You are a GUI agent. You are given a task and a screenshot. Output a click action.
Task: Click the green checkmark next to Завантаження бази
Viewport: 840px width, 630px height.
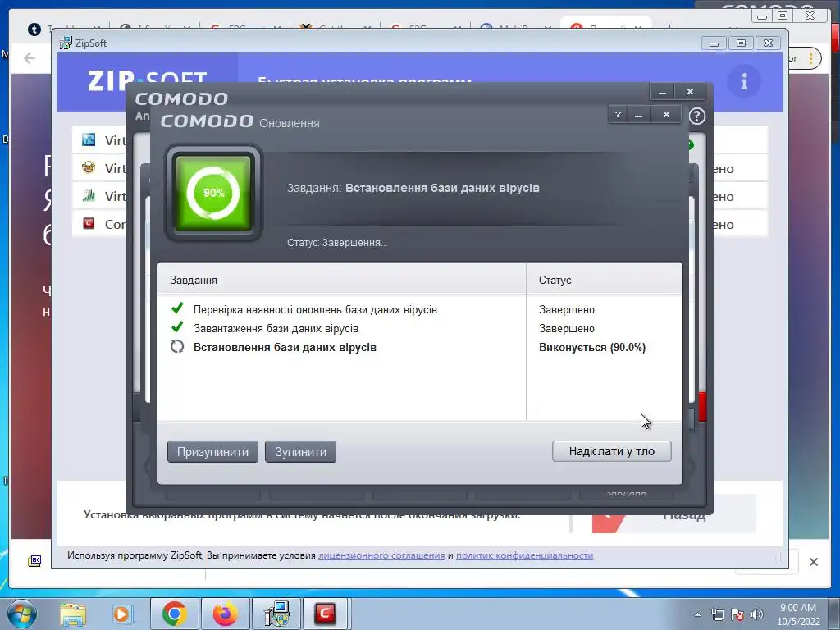tap(177, 327)
